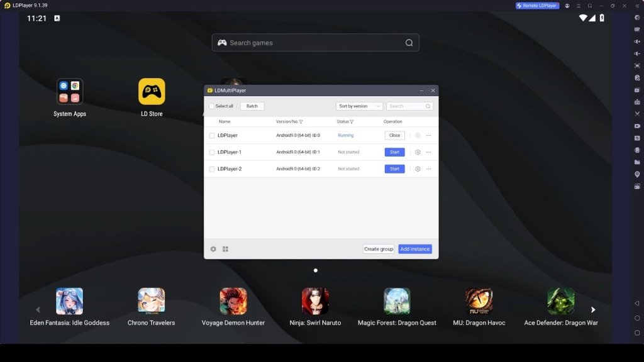Open settings gear for LDPlayer-1 row

coord(418,152)
